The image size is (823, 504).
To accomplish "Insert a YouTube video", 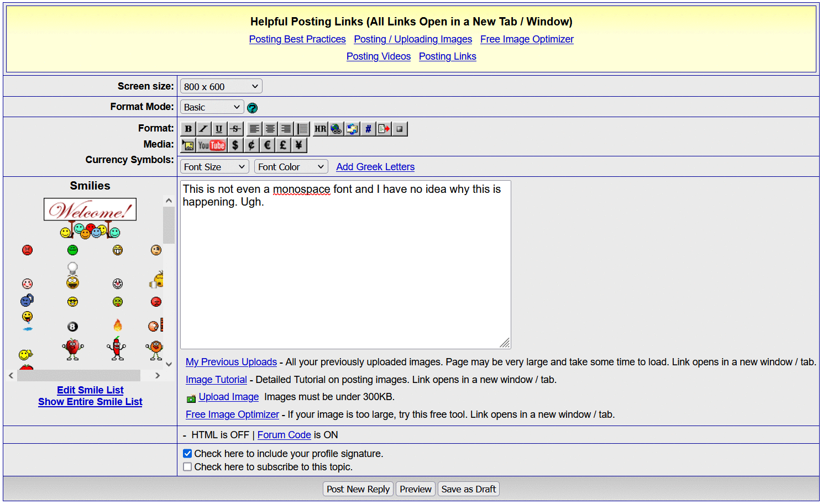I will coord(212,145).
